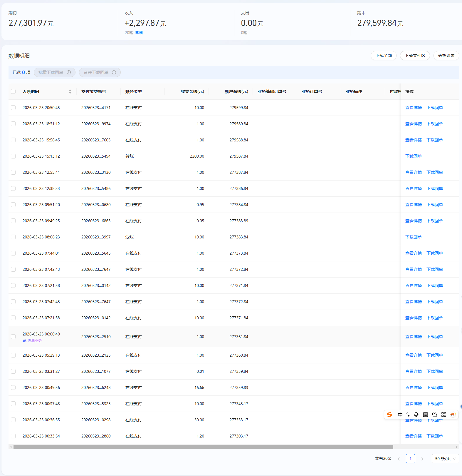Image resolution: width=462 pixels, height=476 pixels.
Task: Select page 1 in pagination
Action: coord(410,459)
